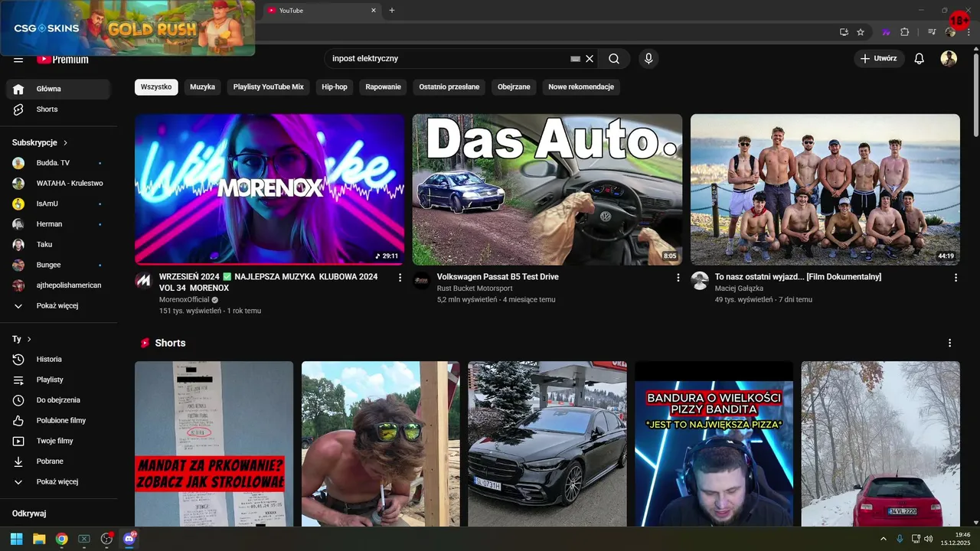This screenshot has width=980, height=551.
Task: Open the Budda. TV subscription
Action: pos(58,163)
